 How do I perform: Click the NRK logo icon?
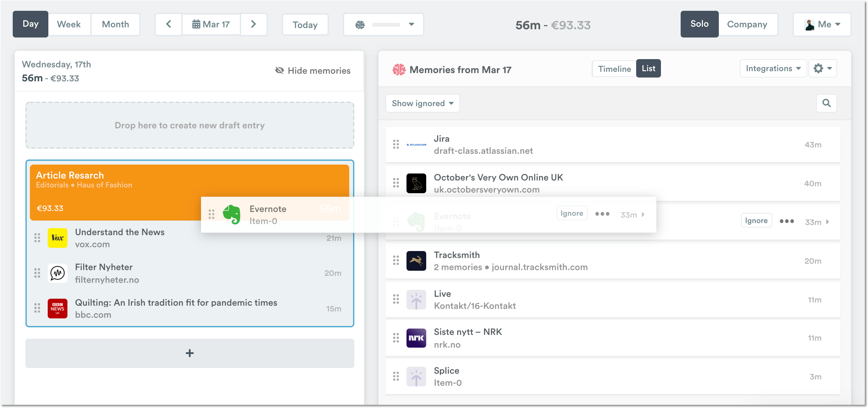[x=416, y=338]
